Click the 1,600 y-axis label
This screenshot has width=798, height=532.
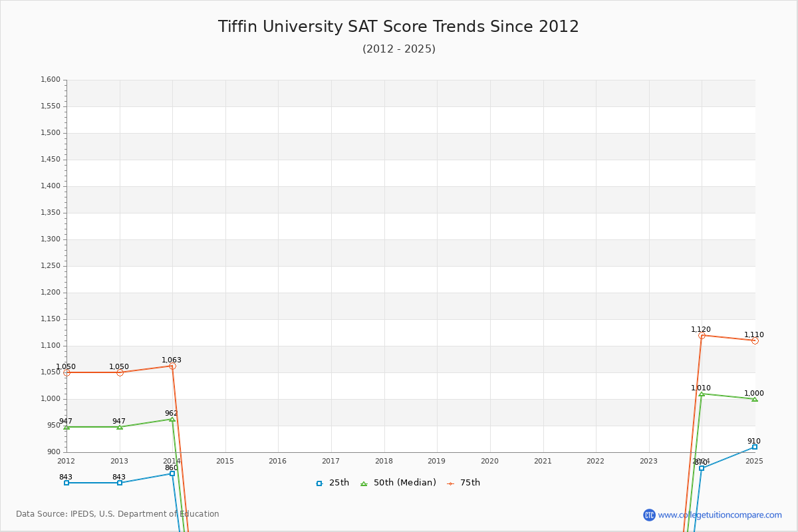pyautogui.click(x=51, y=80)
